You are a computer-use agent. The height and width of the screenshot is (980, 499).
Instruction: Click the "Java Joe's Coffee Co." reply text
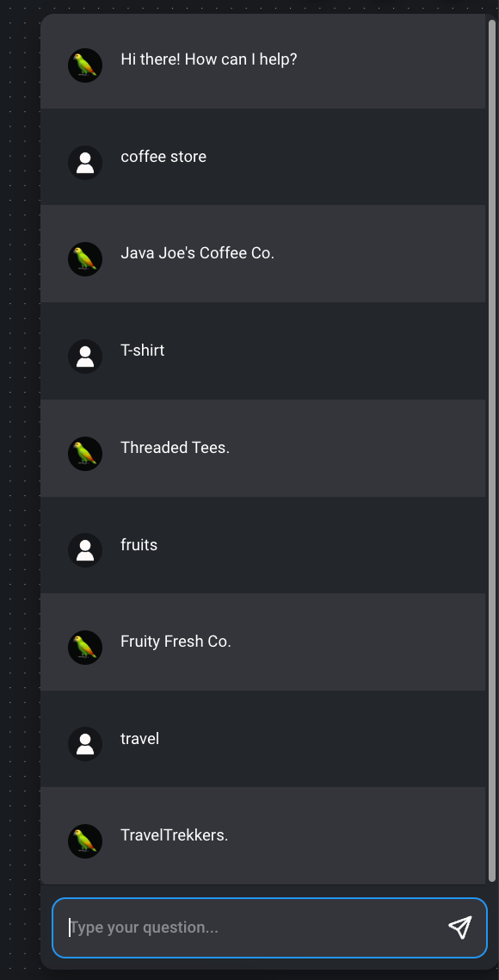(197, 253)
